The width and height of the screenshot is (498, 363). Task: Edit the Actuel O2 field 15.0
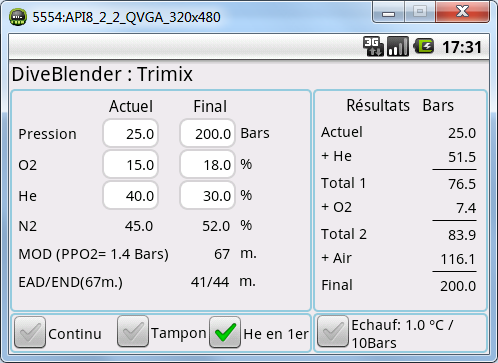click(130, 164)
